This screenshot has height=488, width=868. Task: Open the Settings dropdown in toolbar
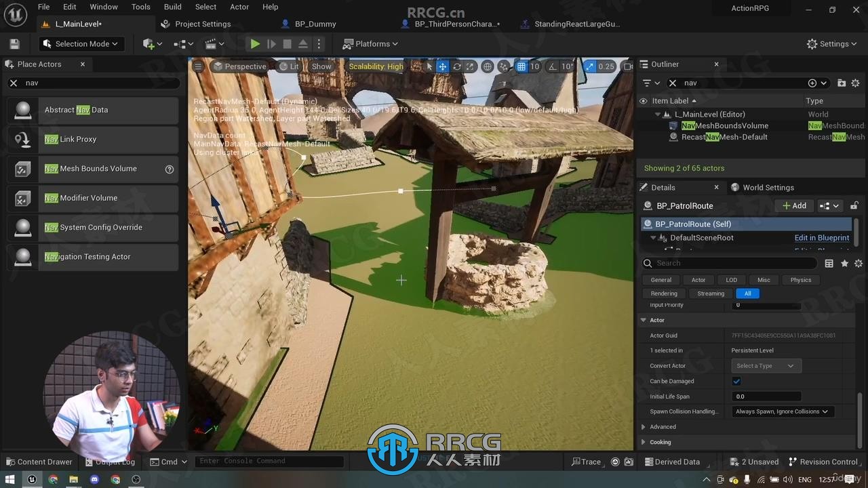click(832, 44)
